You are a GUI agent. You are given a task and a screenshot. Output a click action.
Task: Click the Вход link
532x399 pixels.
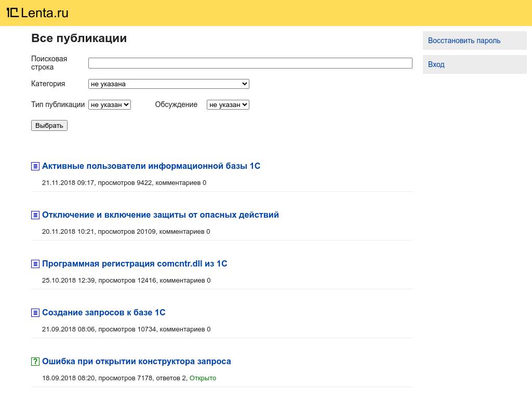click(x=436, y=64)
